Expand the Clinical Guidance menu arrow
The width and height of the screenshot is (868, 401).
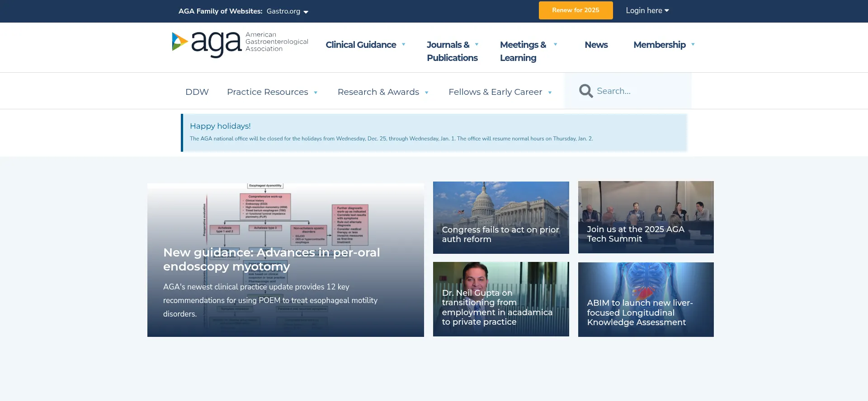(x=403, y=45)
